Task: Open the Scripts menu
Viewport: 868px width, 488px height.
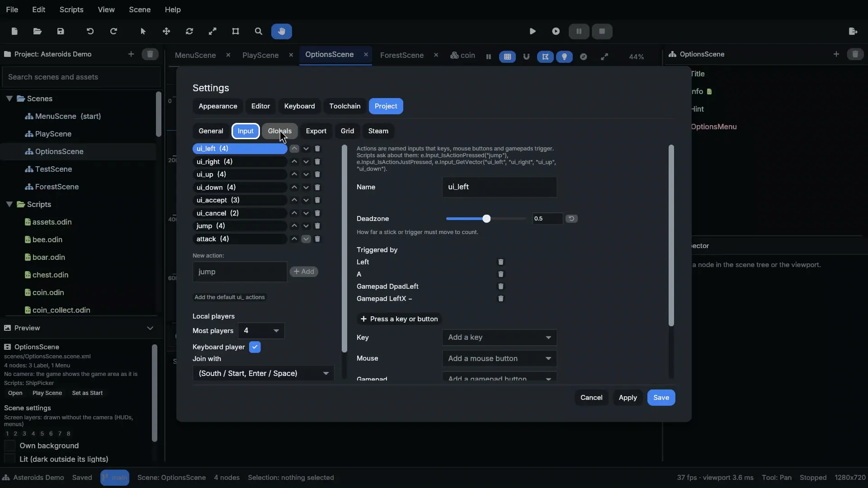Action: pyautogui.click(x=71, y=9)
